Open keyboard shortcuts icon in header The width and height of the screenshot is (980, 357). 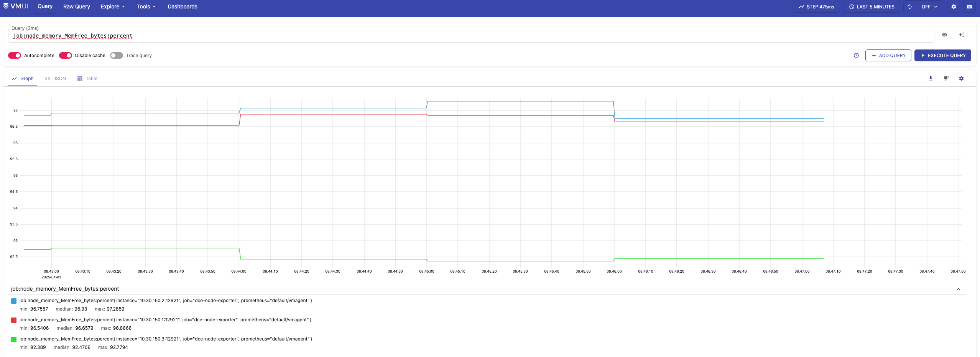[969, 7]
